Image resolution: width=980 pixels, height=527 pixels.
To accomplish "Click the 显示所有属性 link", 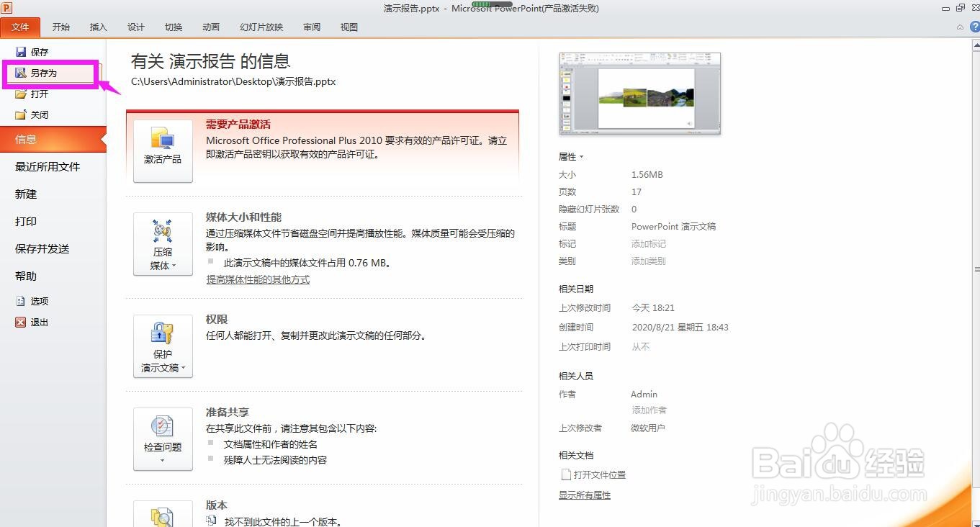I will coord(585,495).
